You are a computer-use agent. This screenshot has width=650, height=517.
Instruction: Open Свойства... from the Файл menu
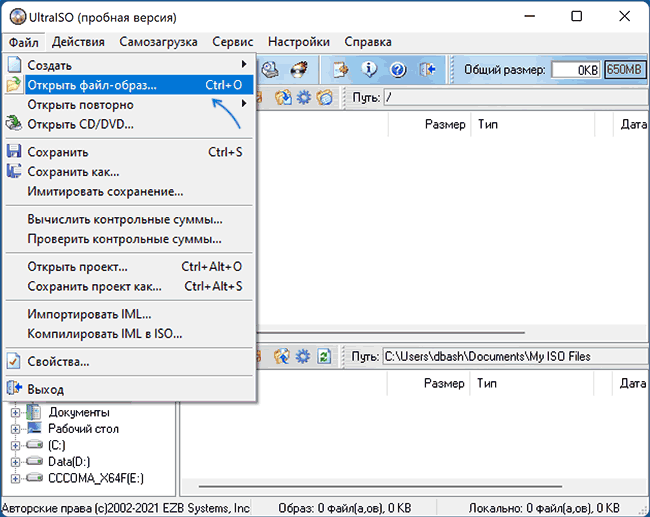click(x=129, y=362)
